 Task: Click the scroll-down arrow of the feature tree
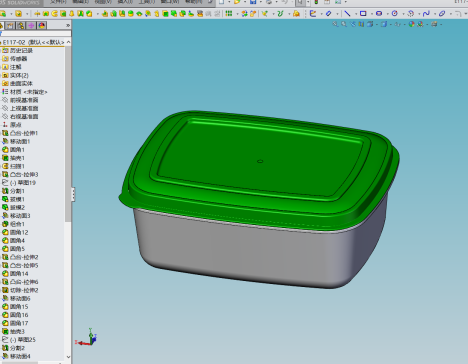click(68, 357)
